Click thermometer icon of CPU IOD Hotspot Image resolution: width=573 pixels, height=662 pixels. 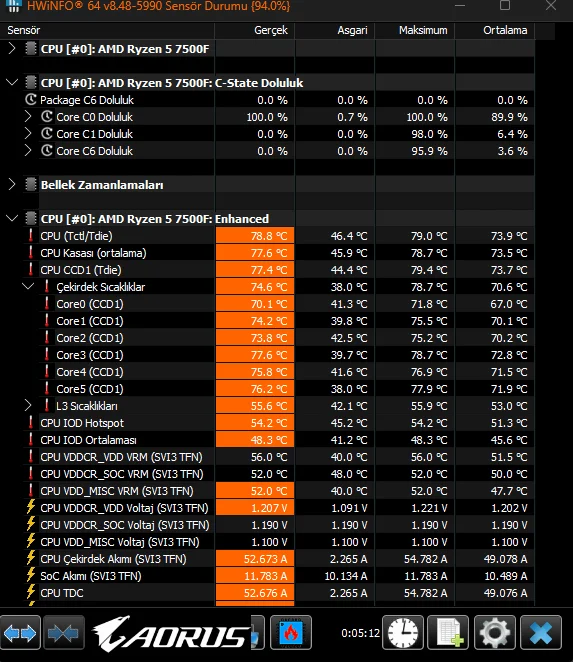click(x=31, y=423)
